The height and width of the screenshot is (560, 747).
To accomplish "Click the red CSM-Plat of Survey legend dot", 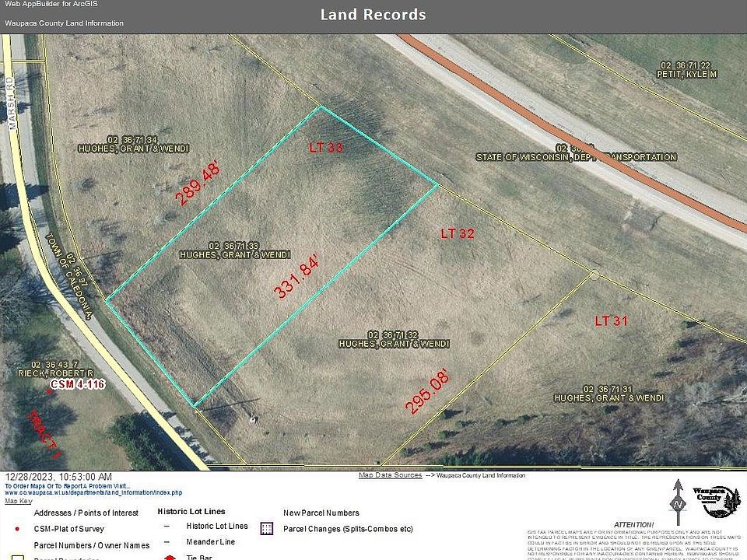I will 18,529.
